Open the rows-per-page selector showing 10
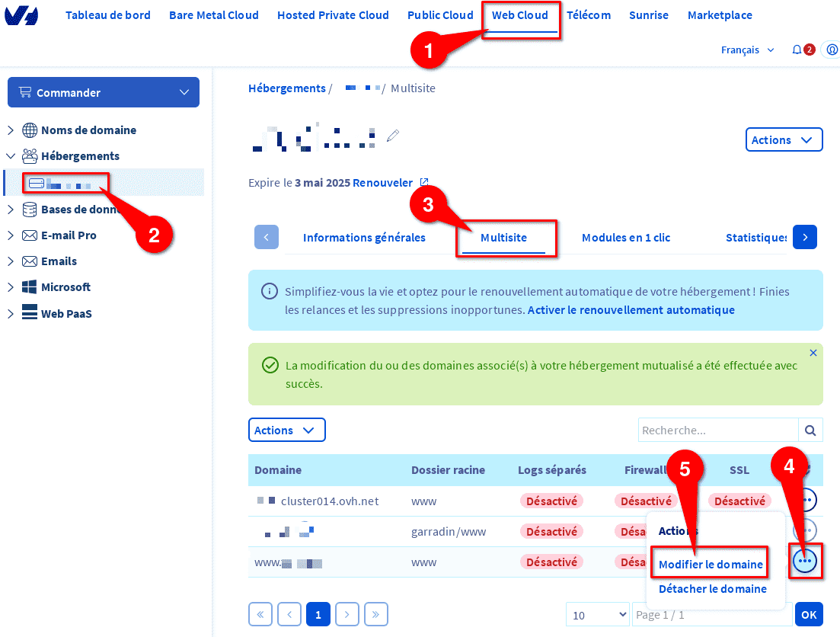The height and width of the screenshot is (637, 840). (597, 614)
